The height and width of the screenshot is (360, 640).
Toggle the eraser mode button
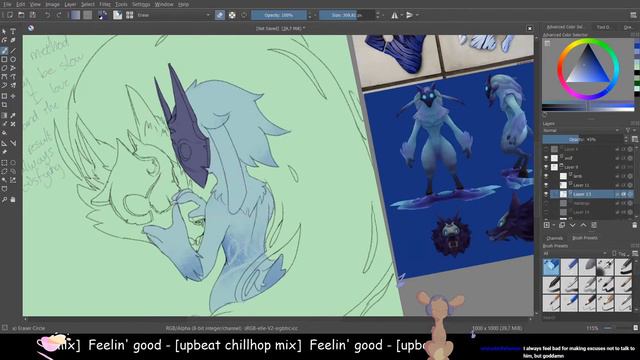click(x=220, y=15)
